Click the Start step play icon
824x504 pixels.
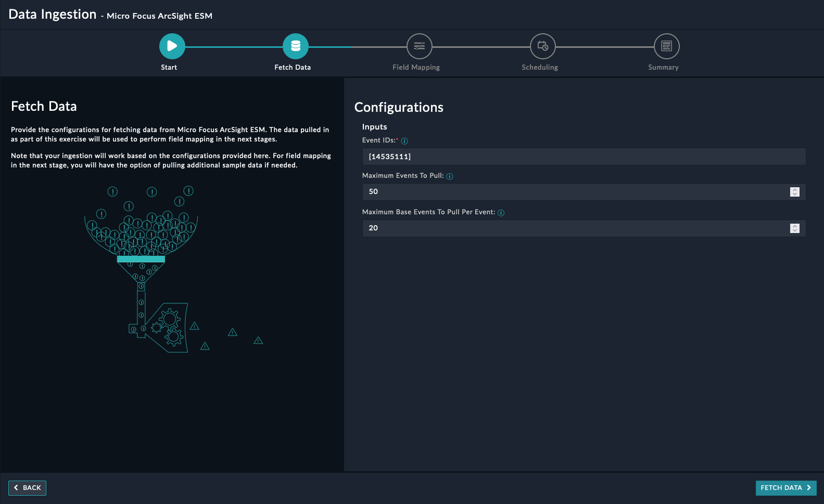coord(172,46)
